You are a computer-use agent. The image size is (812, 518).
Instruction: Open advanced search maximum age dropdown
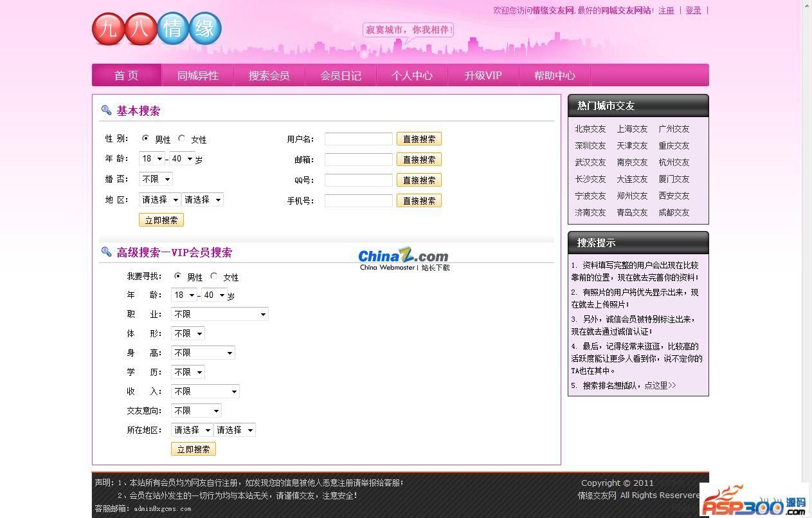pyautogui.click(x=213, y=295)
